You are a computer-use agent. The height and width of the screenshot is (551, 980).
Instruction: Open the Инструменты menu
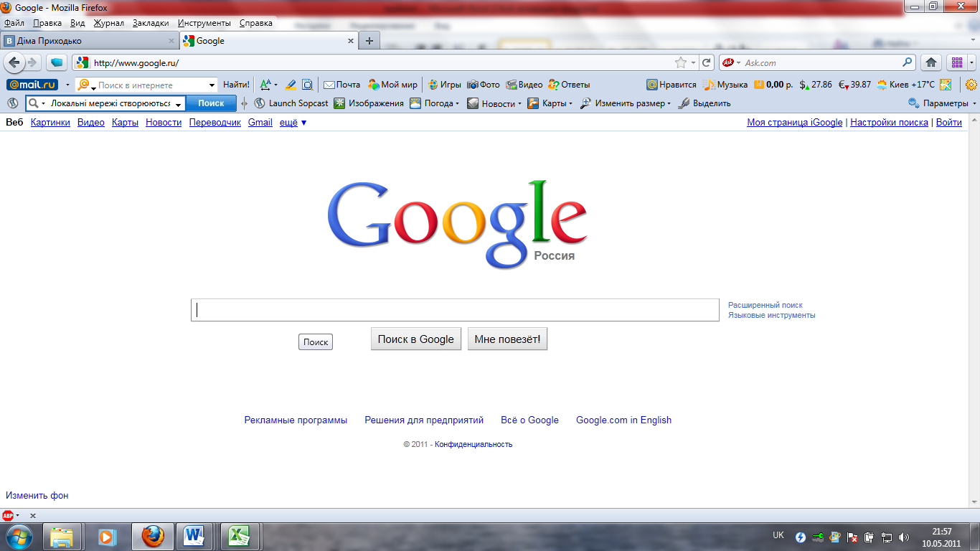(204, 23)
